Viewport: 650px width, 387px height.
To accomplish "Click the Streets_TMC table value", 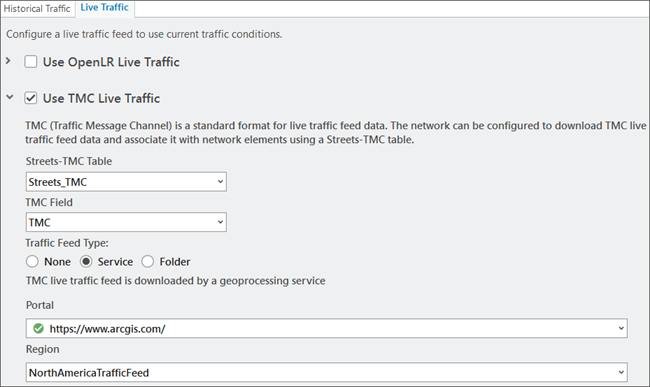I will coord(58,182).
